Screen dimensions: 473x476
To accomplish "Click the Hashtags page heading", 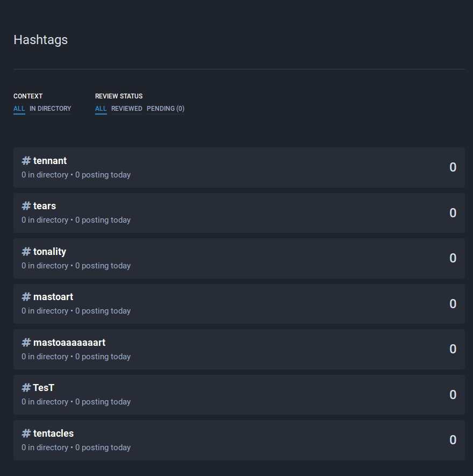I will 41,40.
